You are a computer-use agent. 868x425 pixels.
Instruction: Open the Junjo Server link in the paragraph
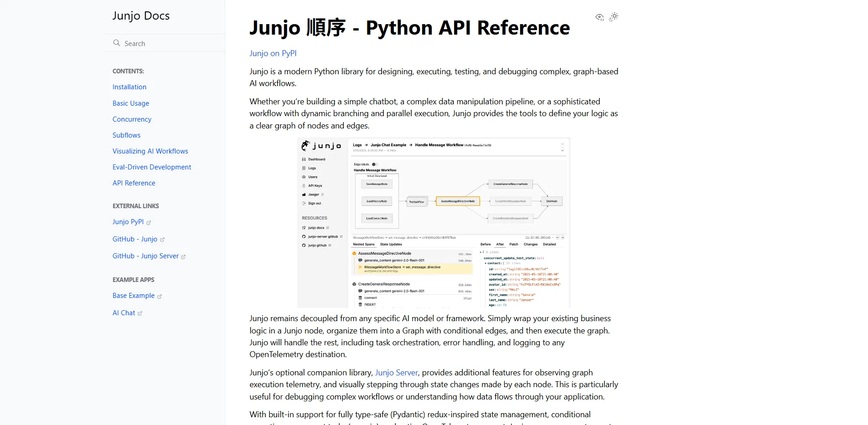point(396,373)
